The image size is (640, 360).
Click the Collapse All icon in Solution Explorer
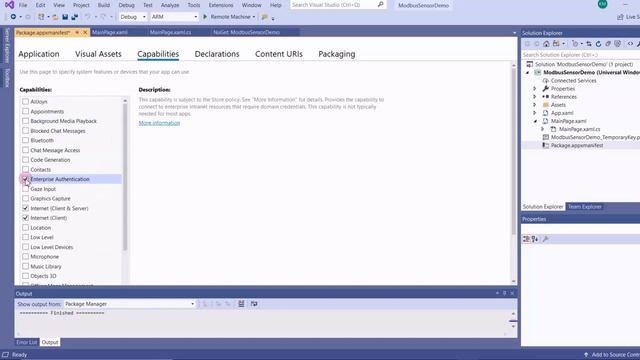tap(608, 44)
